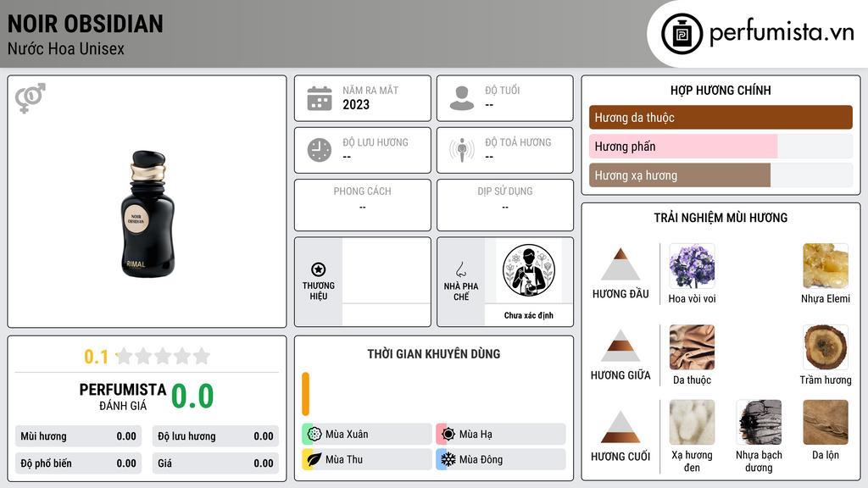Click the 0.1 star rating number

coord(97,357)
